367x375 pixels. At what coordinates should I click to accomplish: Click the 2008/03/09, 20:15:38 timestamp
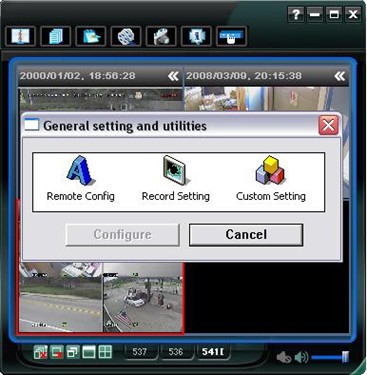point(244,76)
